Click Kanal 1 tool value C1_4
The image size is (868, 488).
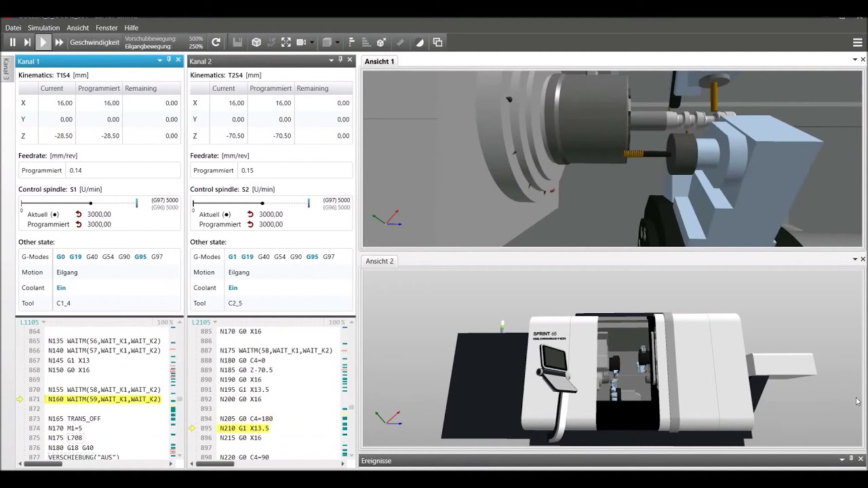pyautogui.click(x=63, y=304)
